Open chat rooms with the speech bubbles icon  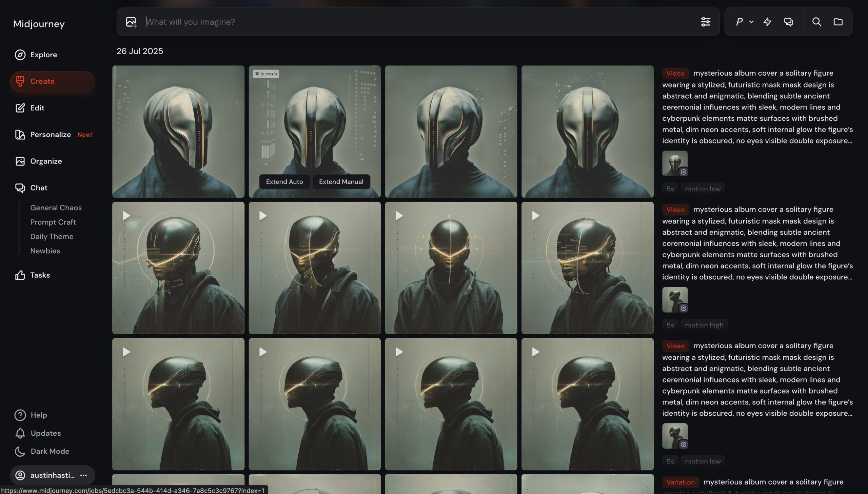coord(789,22)
